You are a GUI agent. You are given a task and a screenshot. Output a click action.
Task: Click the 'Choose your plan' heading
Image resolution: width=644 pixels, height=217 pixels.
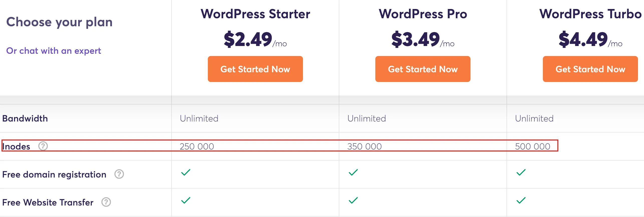tap(59, 22)
